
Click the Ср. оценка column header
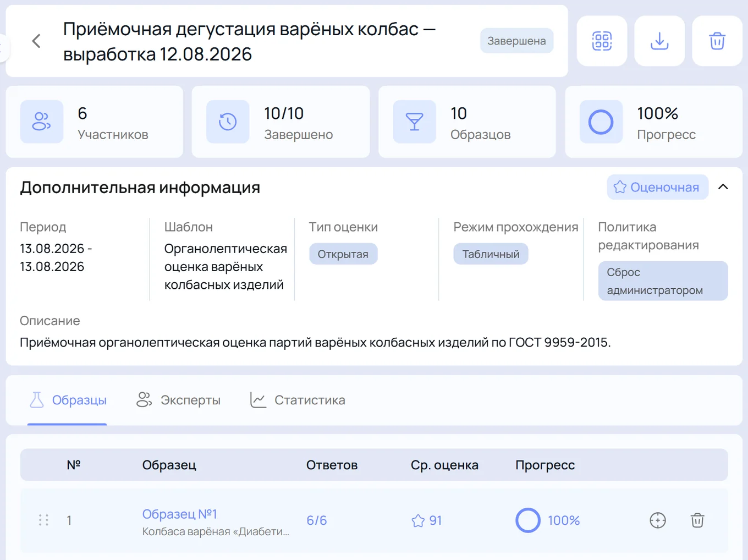coord(444,465)
